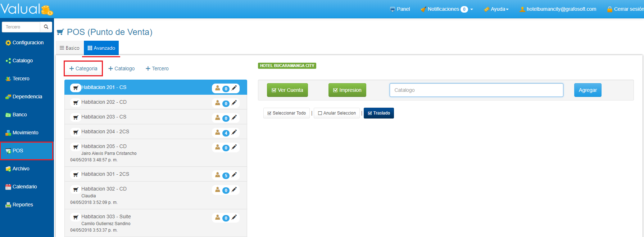Image resolution: width=644 pixels, height=237 pixels.
Task: Edit Habitacion 303 - Suite with pencil icon
Action: coord(234,217)
